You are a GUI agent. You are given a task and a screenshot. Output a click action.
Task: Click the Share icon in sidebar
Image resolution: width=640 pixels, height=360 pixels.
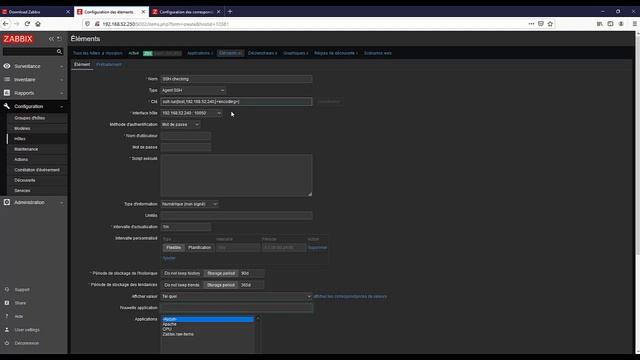pyautogui.click(x=7, y=303)
